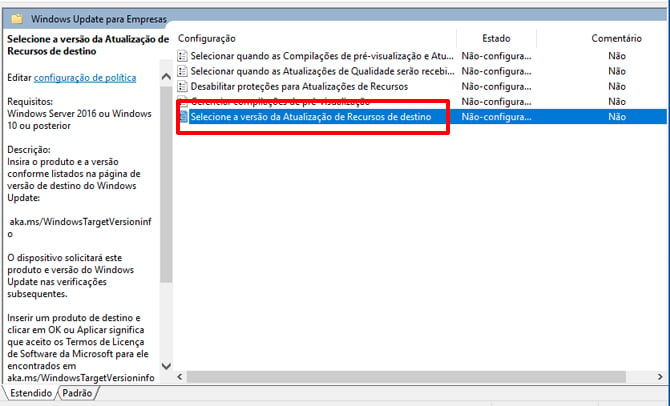Select Selecionar quando as Compilações de pré-visualização policy
Screen dimensions: 670x406
point(322,56)
